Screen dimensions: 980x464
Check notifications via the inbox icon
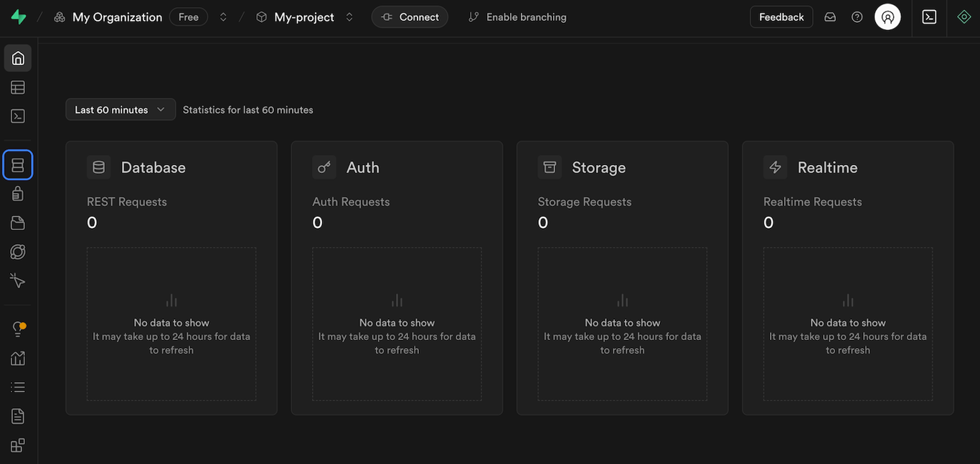pos(830,16)
